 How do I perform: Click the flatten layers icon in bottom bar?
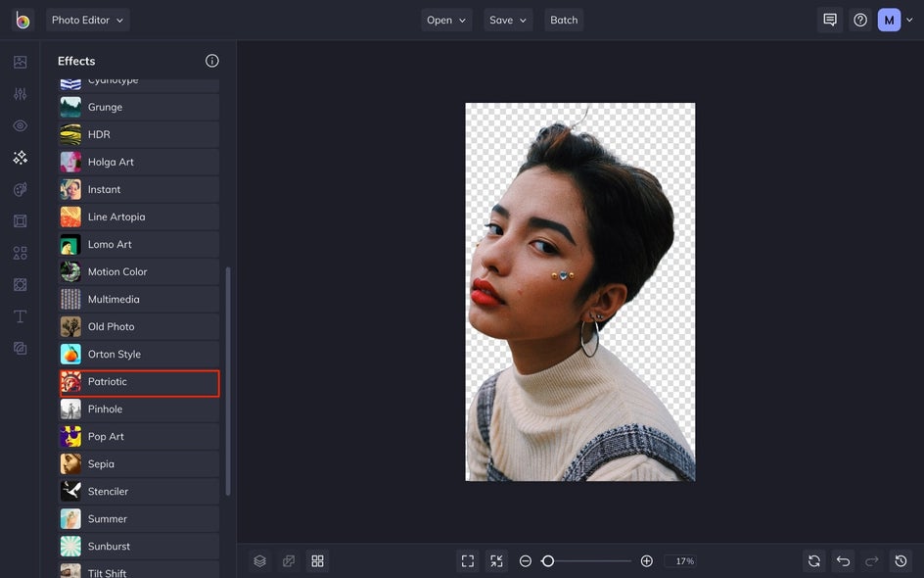(x=289, y=561)
